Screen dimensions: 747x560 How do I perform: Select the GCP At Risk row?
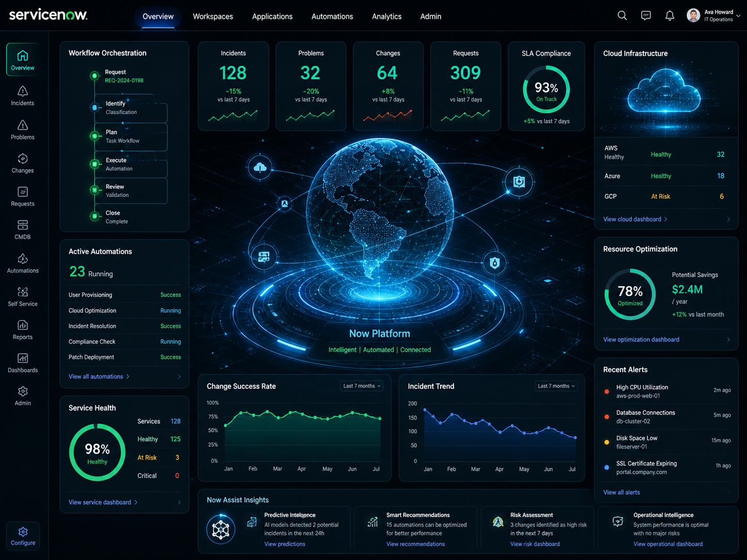tap(666, 196)
